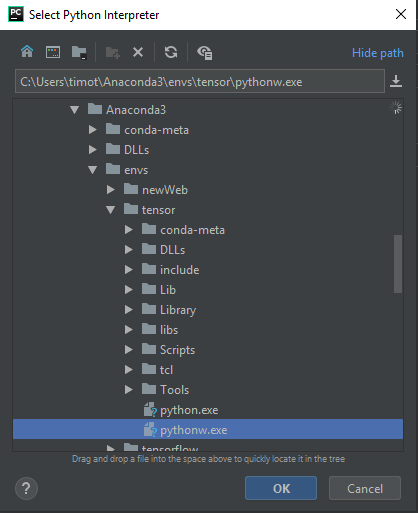The height and width of the screenshot is (513, 418).
Task: Click the Cancel button
Action: (x=365, y=488)
